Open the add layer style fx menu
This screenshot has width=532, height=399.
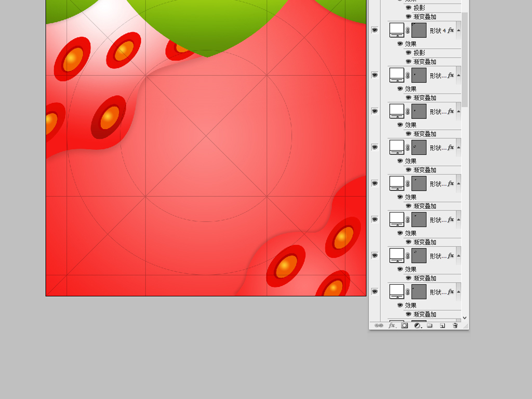point(392,325)
